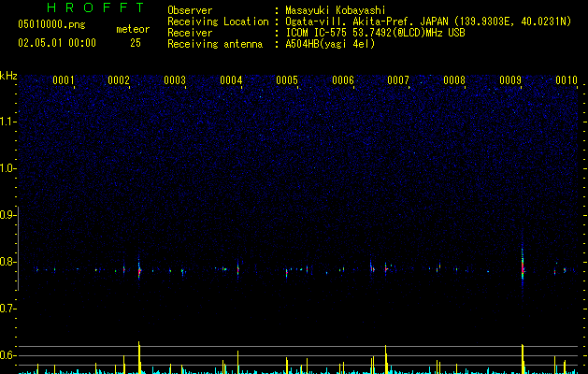Click the Receiver field label
This screenshot has width=588, height=374.
click(190, 33)
